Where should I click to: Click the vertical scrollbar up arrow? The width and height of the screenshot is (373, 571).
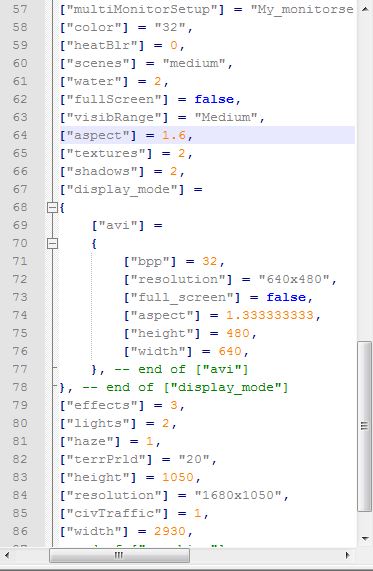pyautogui.click(x=365, y=9)
